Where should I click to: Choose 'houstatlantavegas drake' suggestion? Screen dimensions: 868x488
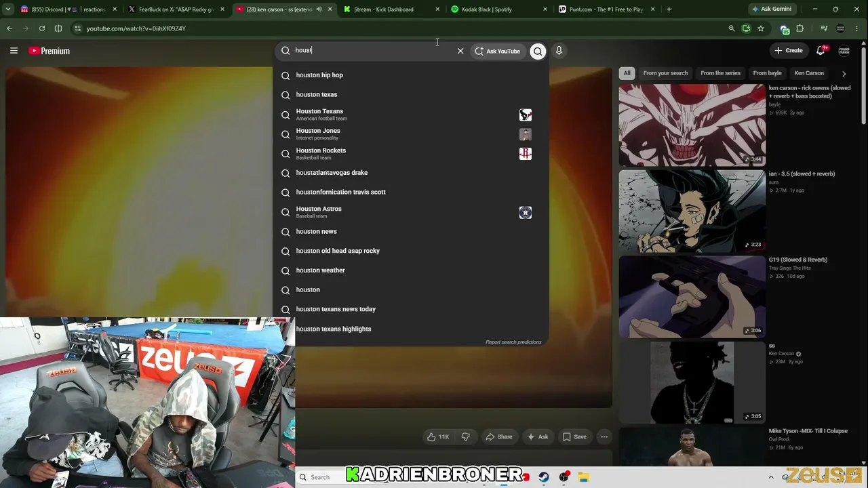click(x=412, y=173)
